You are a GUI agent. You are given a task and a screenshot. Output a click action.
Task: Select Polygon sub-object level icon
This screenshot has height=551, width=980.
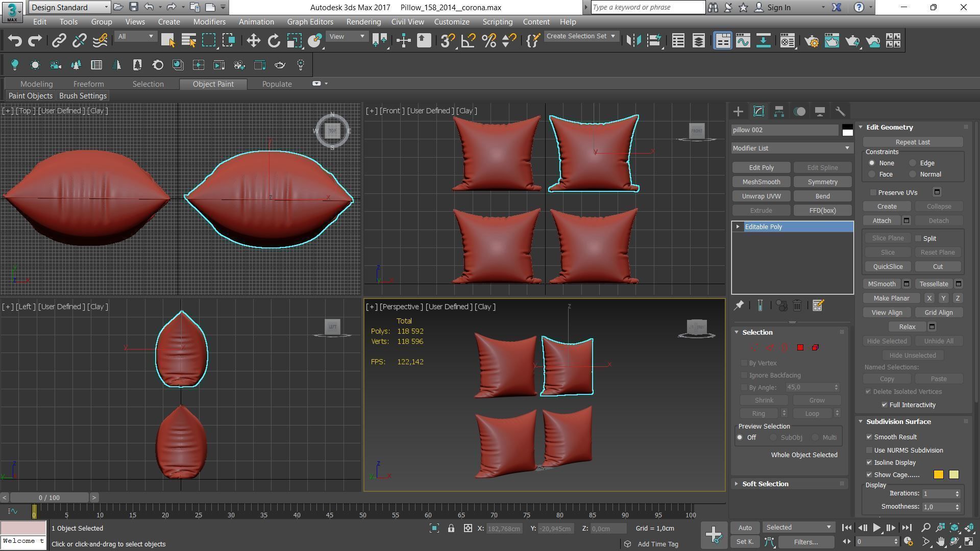(800, 347)
